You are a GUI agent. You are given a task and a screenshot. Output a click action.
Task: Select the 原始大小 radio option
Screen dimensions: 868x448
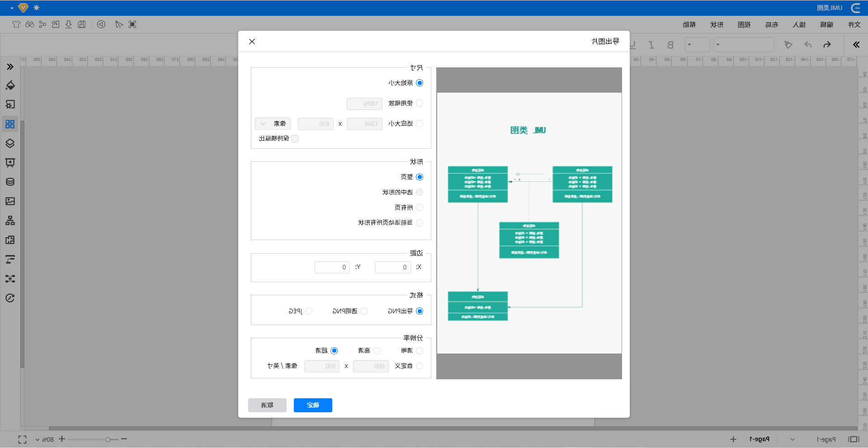click(420, 83)
